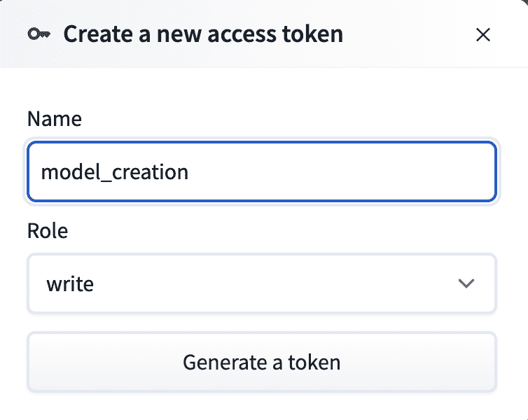Open the Role dropdown menu

coord(261,283)
